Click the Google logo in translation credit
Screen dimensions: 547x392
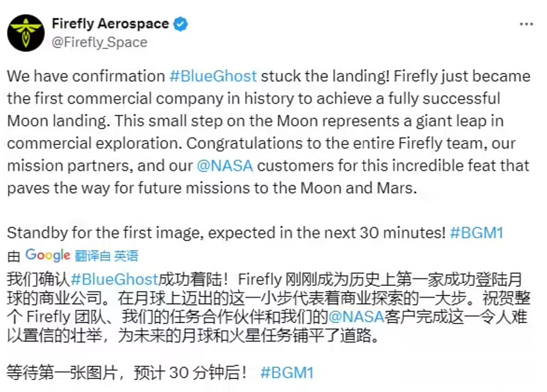click(x=48, y=255)
